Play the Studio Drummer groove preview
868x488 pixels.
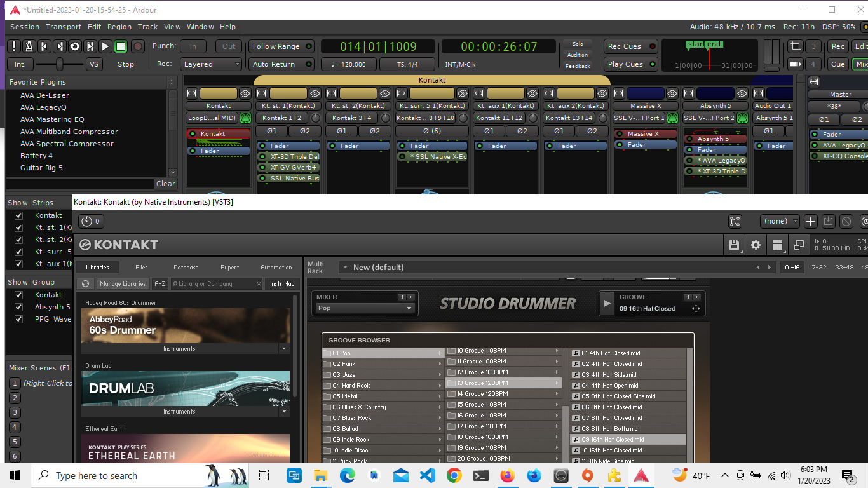[x=607, y=303]
